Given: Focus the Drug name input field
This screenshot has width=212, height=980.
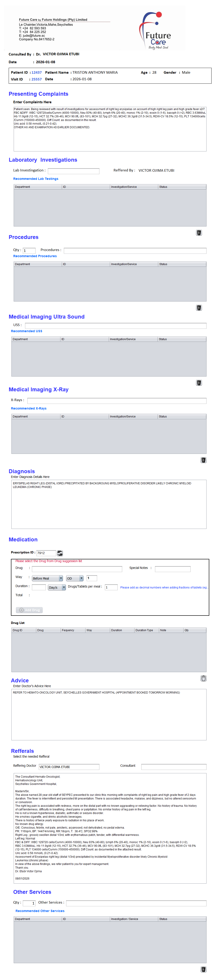Looking at the screenshot, I should (x=77, y=569).
